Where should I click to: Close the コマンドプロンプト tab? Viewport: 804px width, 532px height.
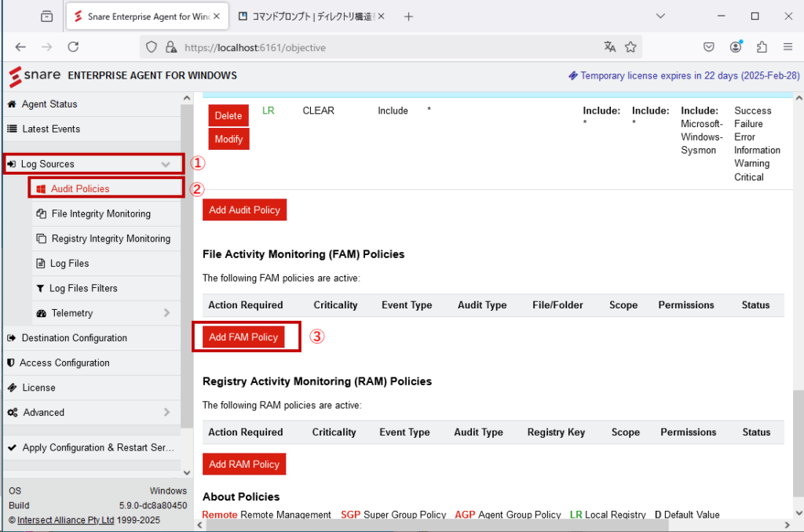(381, 16)
